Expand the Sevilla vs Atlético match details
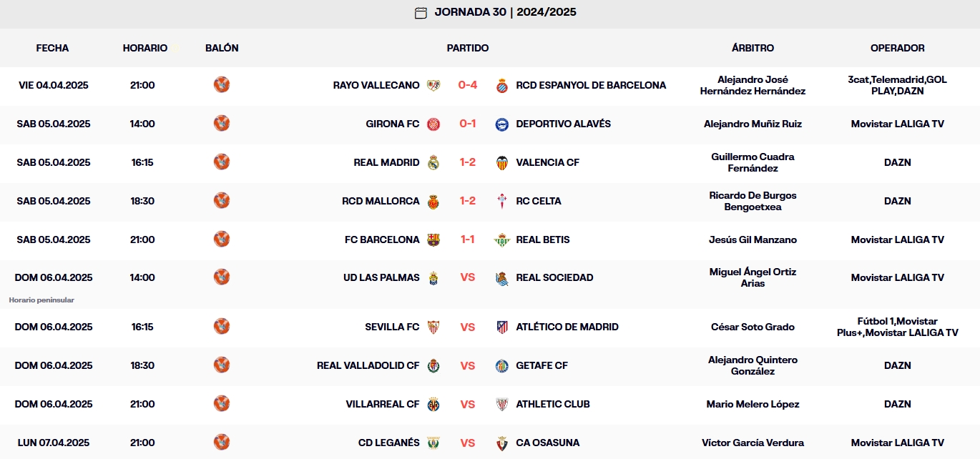The image size is (980, 459). (x=467, y=327)
